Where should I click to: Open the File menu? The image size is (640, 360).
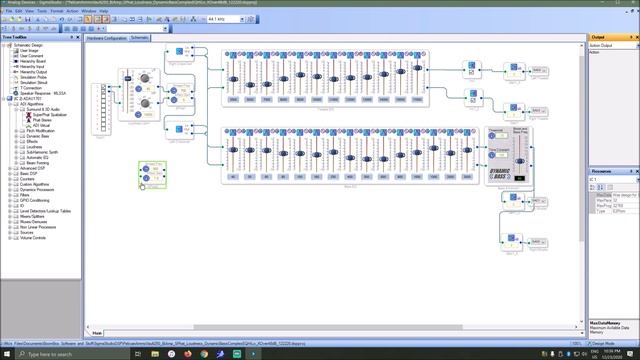pyautogui.click(x=9, y=11)
